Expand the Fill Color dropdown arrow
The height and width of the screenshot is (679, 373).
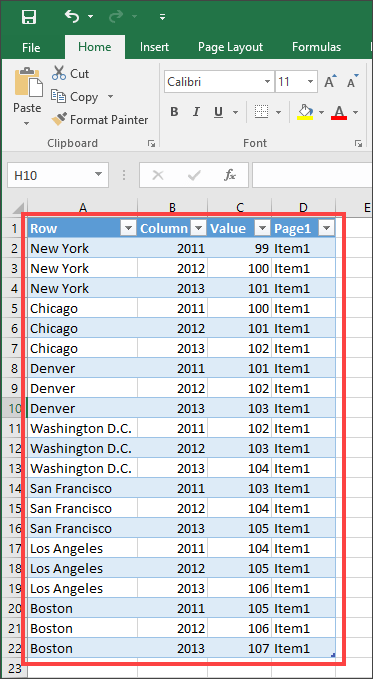pyautogui.click(x=321, y=113)
